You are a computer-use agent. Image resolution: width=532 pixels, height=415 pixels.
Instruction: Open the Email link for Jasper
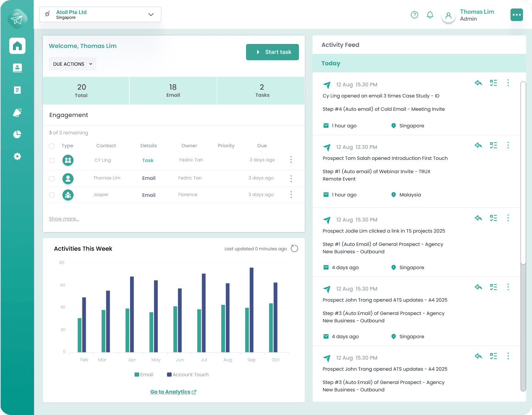(149, 195)
